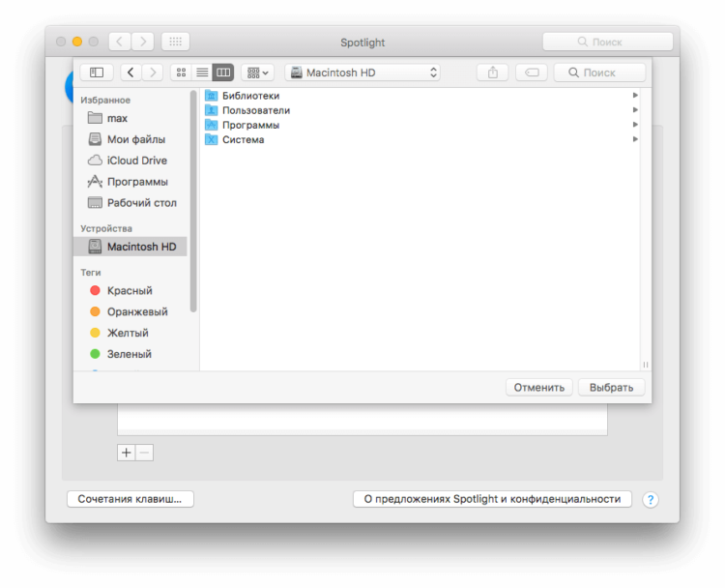Toggle the sidebar visibility in the file dialog
This screenshot has height=588, width=725.
96,73
